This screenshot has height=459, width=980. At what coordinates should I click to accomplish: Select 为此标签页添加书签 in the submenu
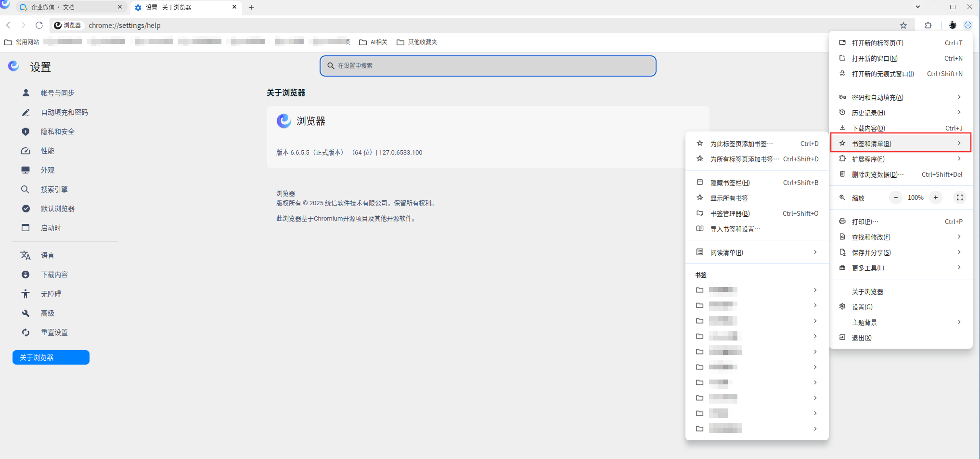pos(757,144)
